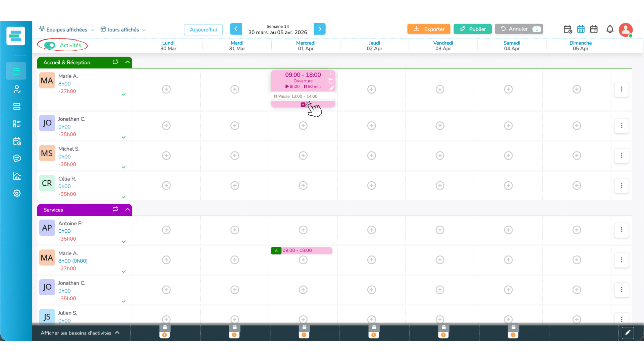The width and height of the screenshot is (644, 362).
Task: Click the Publier button
Action: coord(473,29)
